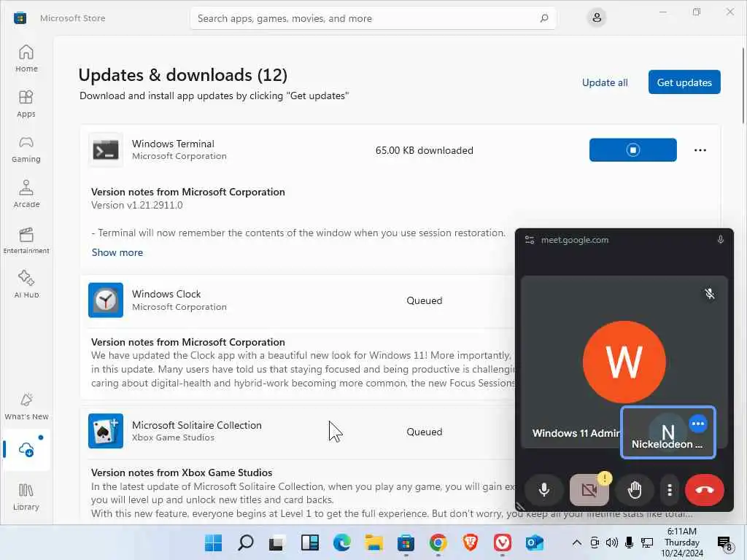Open the user account profile icon

click(x=597, y=18)
